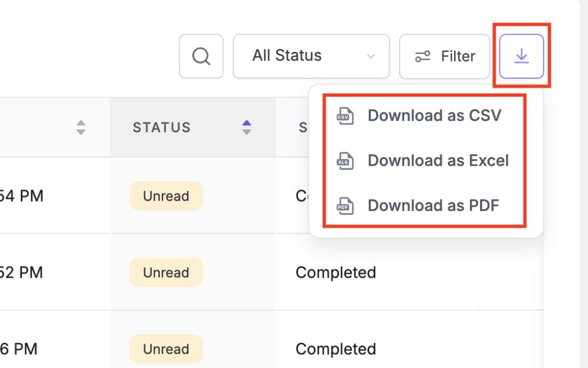Select the 52 PM time cell
The height and width of the screenshot is (368, 588).
click(21, 273)
